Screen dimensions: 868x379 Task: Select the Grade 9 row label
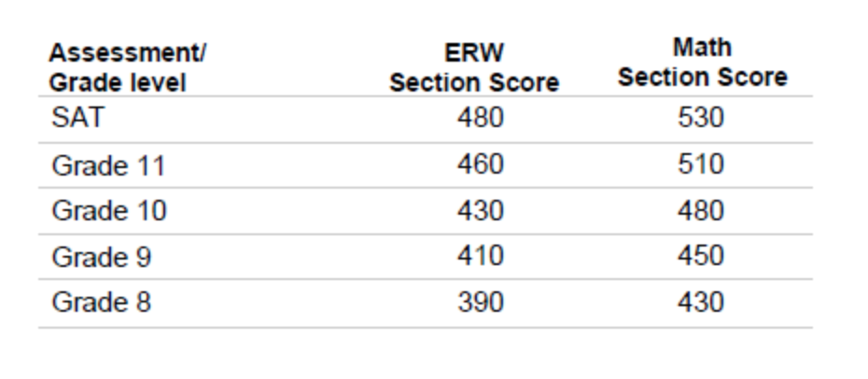(101, 257)
